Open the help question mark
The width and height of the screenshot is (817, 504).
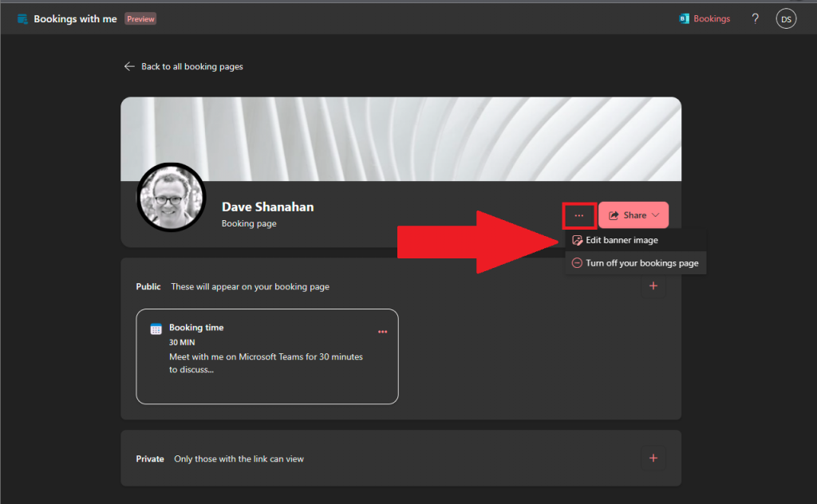[755, 19]
